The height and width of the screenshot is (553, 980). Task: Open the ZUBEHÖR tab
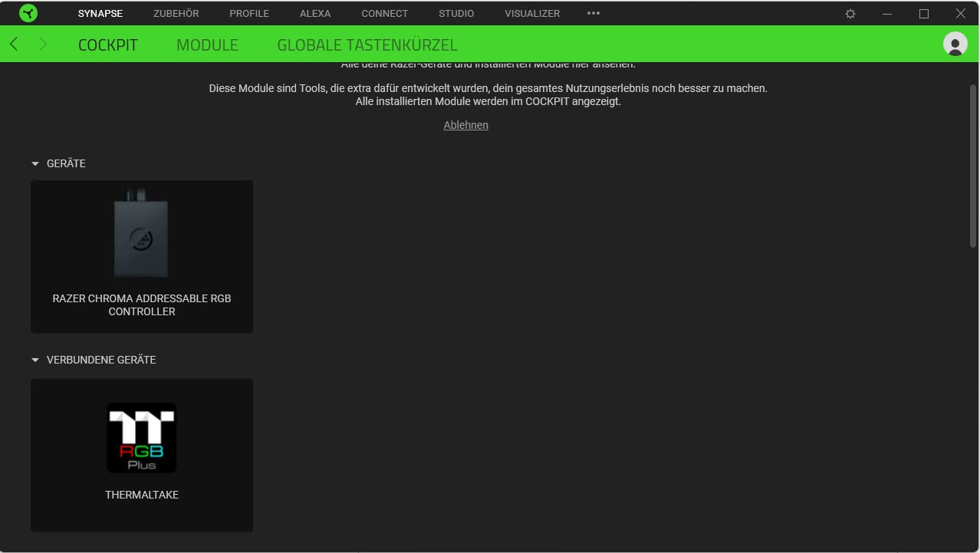[x=176, y=14]
